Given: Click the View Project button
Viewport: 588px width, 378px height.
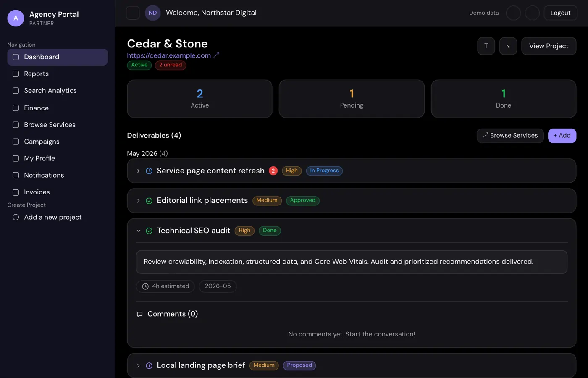Looking at the screenshot, I should pos(549,46).
